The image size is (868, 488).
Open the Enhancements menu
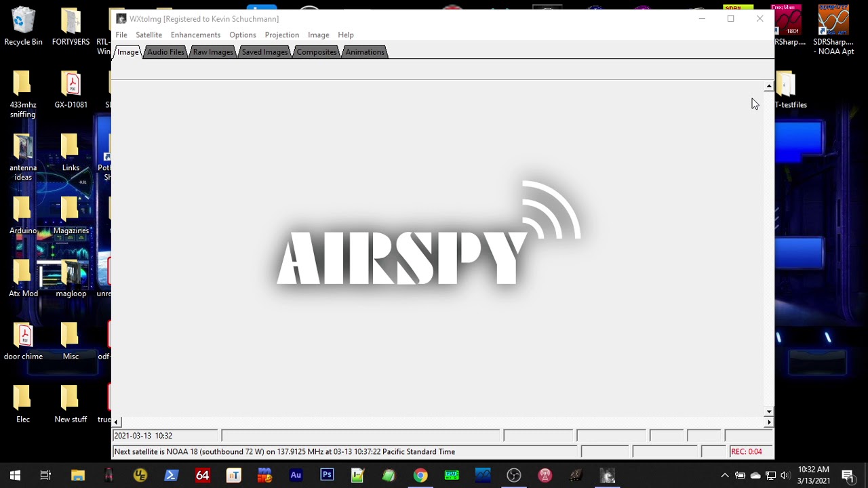pyautogui.click(x=195, y=35)
